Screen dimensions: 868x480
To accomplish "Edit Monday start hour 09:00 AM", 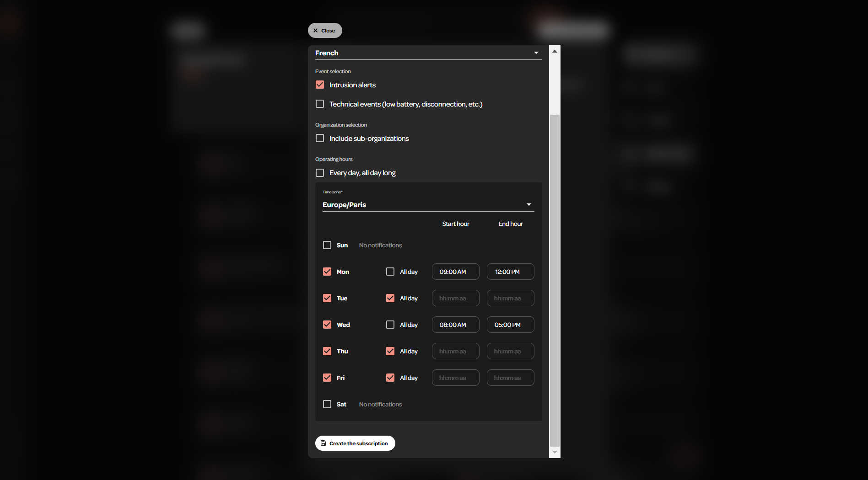I will click(455, 272).
